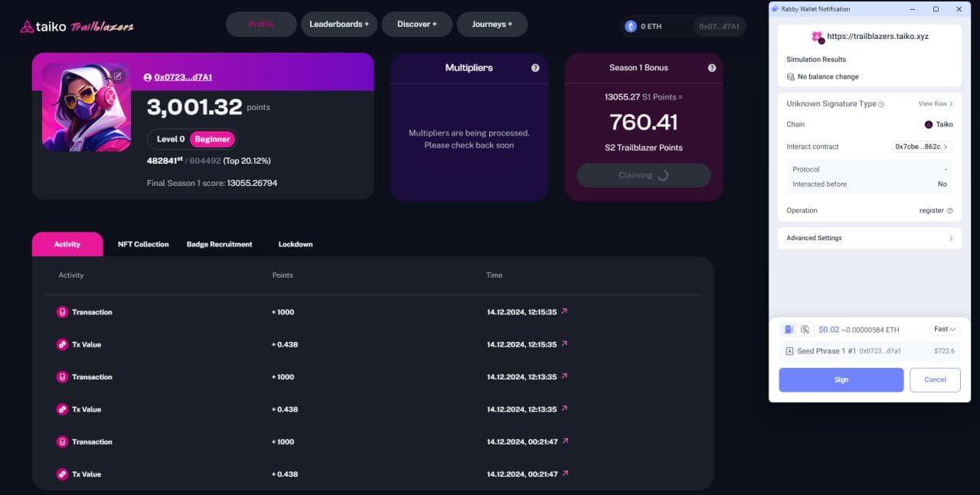
Task: Click the Tx Value icon in 12:13:35 row
Action: (63, 409)
